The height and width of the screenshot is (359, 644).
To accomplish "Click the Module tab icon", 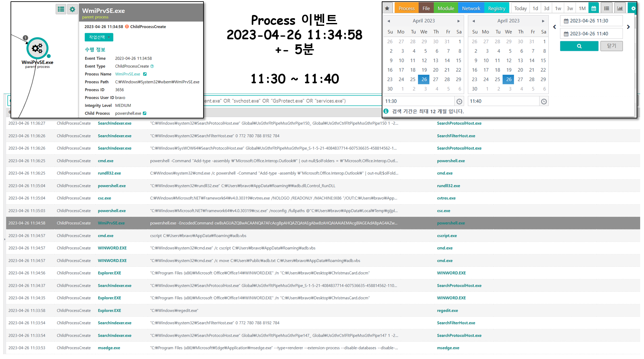I will tap(445, 8).
